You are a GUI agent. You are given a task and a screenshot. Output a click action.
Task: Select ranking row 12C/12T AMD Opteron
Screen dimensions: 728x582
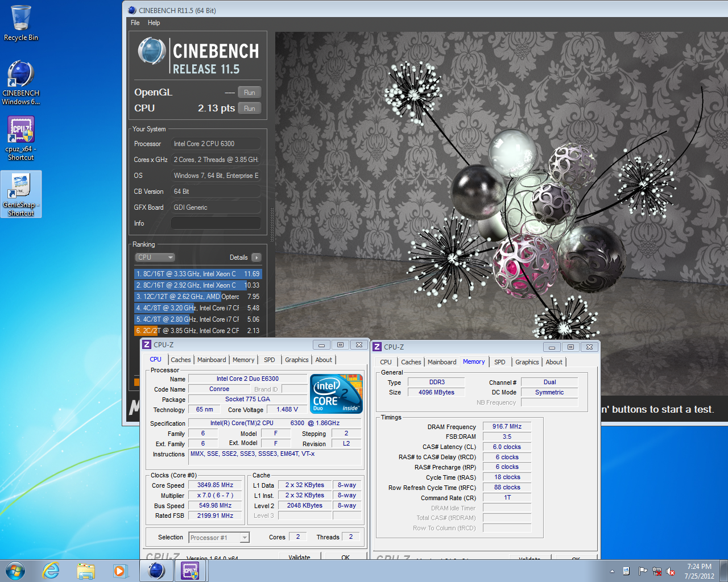198,297
